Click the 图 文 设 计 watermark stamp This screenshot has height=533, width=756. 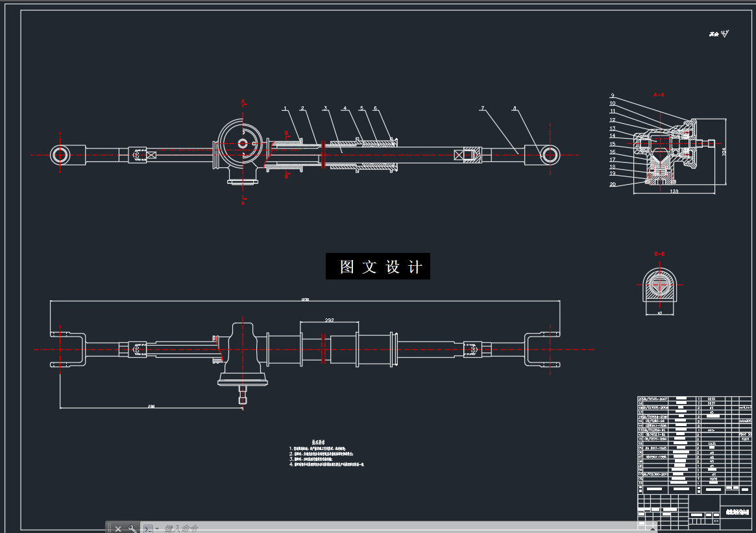coord(378,265)
